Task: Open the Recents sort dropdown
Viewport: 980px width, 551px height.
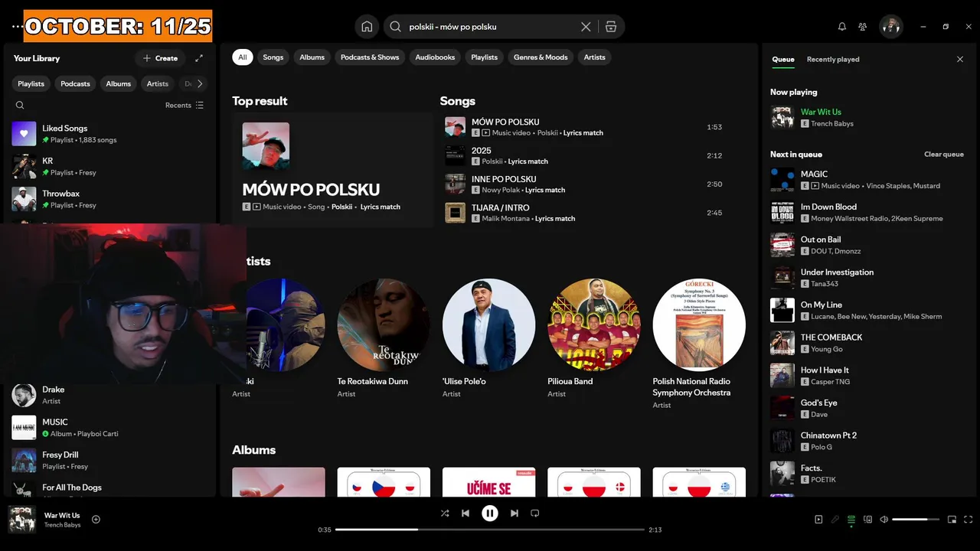Action: click(x=185, y=106)
